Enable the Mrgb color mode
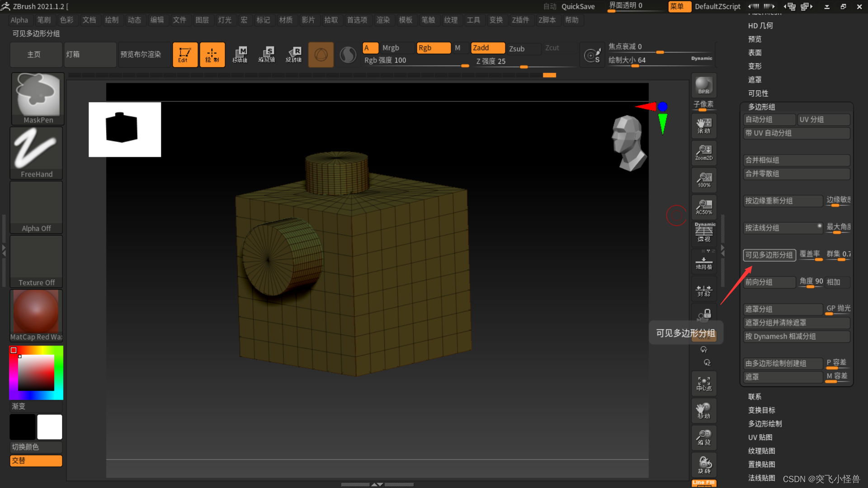Image resolution: width=868 pixels, height=488 pixels. [391, 48]
